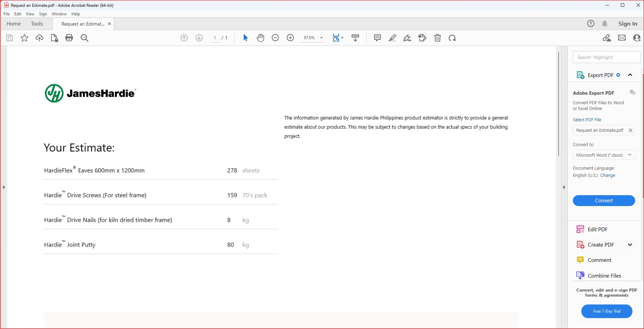Click the Delete trash icon

437,38
